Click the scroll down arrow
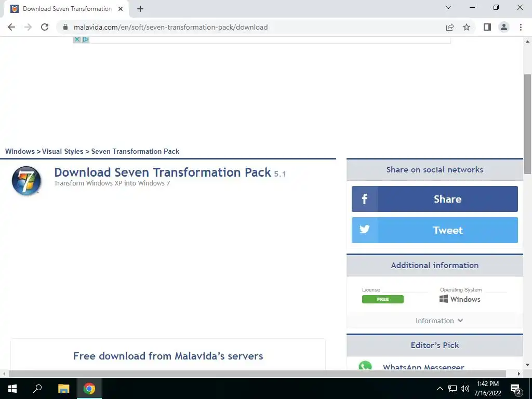532x399 pixels. 528,365
